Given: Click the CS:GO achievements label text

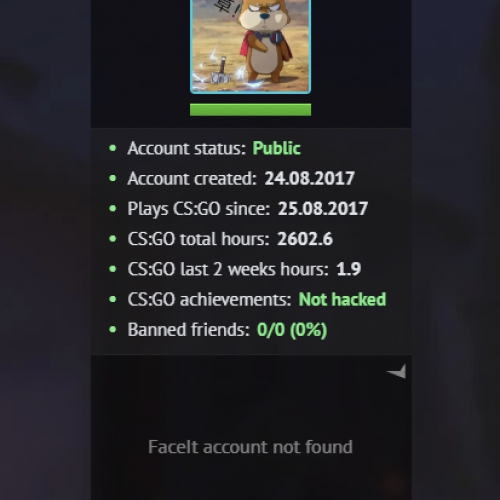Looking at the screenshot, I should tap(210, 299).
